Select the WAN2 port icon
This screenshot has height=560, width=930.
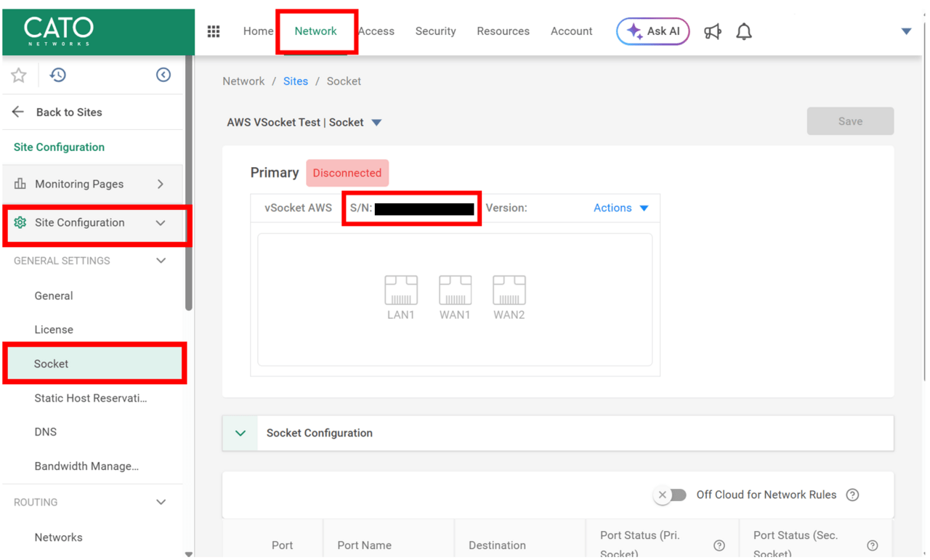pyautogui.click(x=509, y=291)
